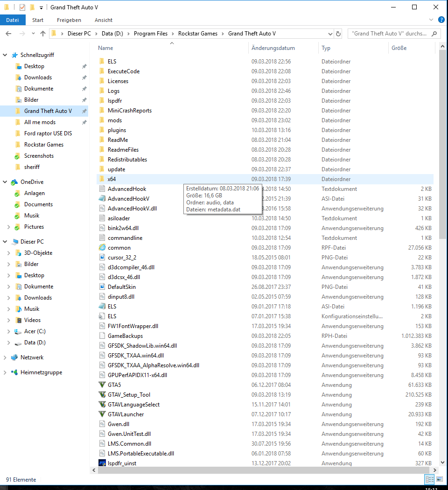448x490 pixels.
Task: Click the horizontal scrollbar right arrow
Action: pos(434,470)
